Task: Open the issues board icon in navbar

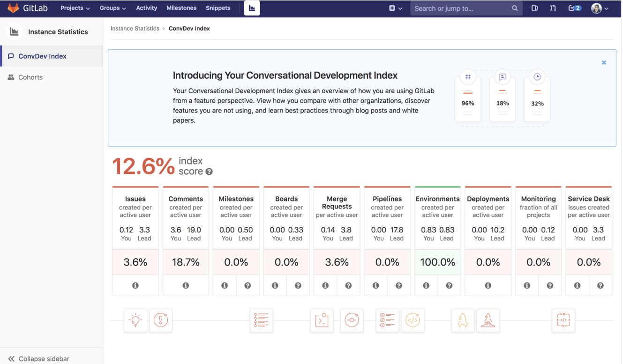Action: click(534, 8)
